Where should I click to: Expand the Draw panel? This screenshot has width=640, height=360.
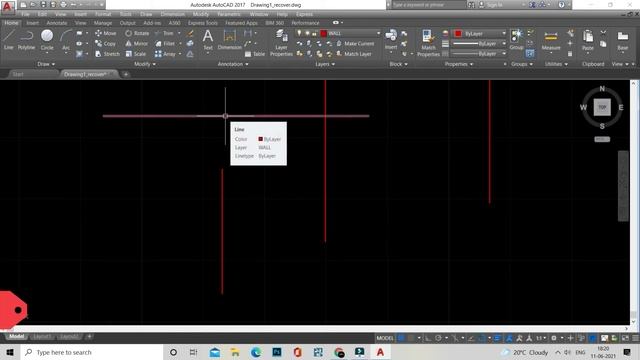point(46,64)
